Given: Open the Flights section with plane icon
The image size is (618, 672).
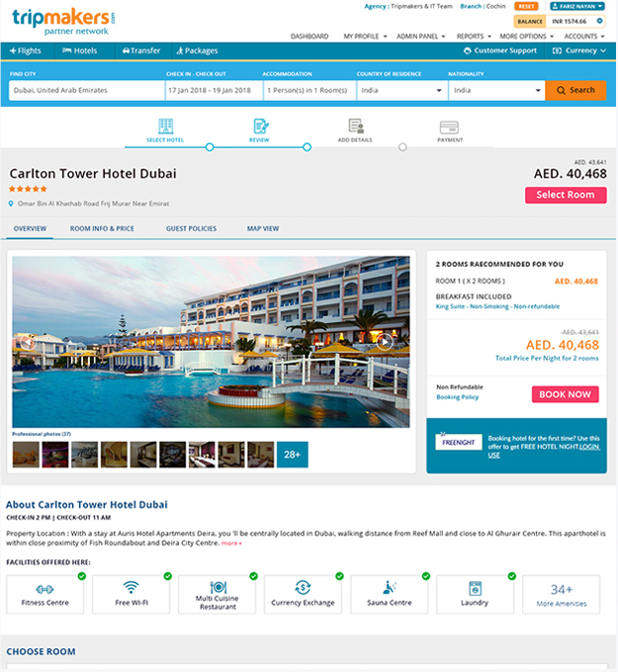Looking at the screenshot, I should coord(26,50).
